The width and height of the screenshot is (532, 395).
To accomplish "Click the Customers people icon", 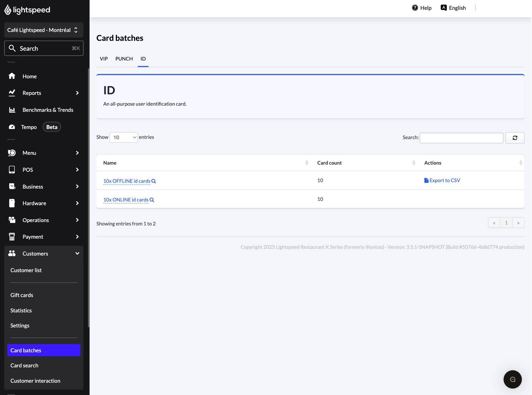I will [x=12, y=253].
